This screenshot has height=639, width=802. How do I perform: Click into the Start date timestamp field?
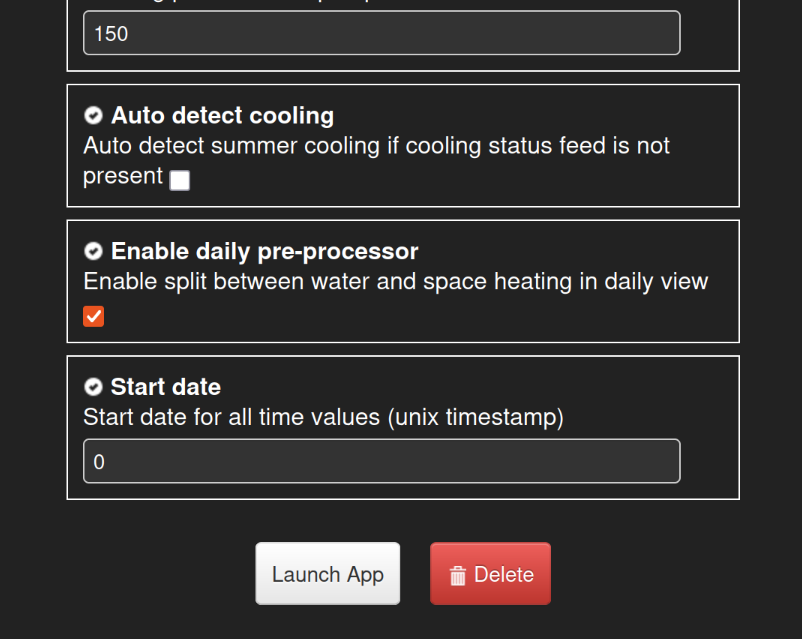(x=381, y=461)
